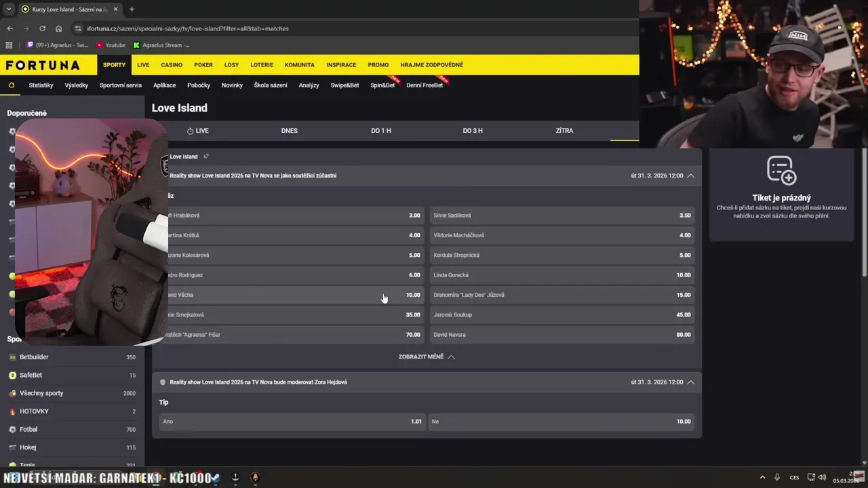Click the browser address bar URL

(188, 28)
